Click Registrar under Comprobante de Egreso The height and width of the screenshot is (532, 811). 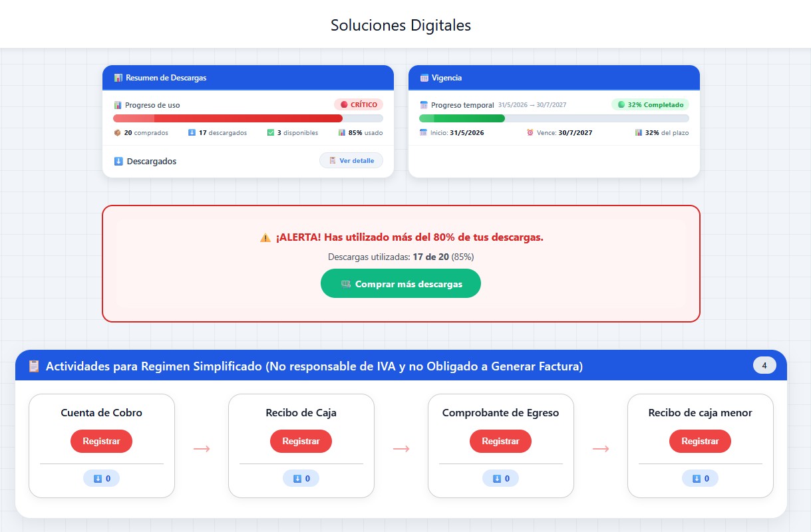point(500,441)
